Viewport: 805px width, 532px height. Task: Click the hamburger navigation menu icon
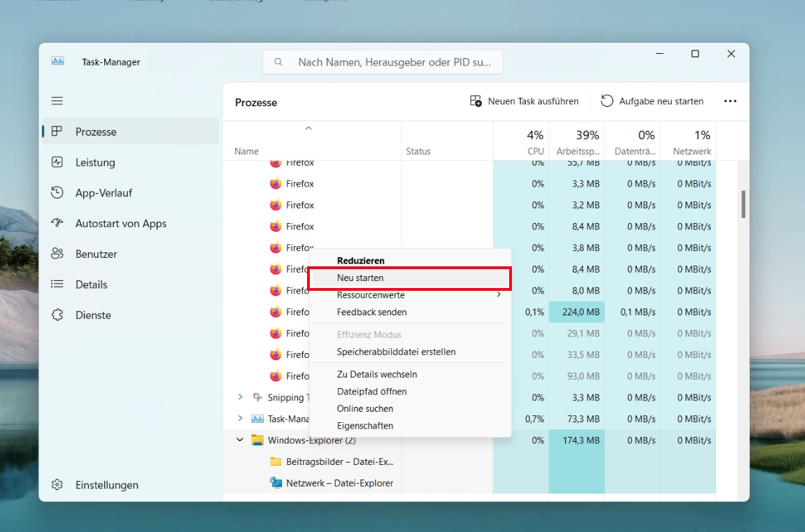pyautogui.click(x=57, y=101)
